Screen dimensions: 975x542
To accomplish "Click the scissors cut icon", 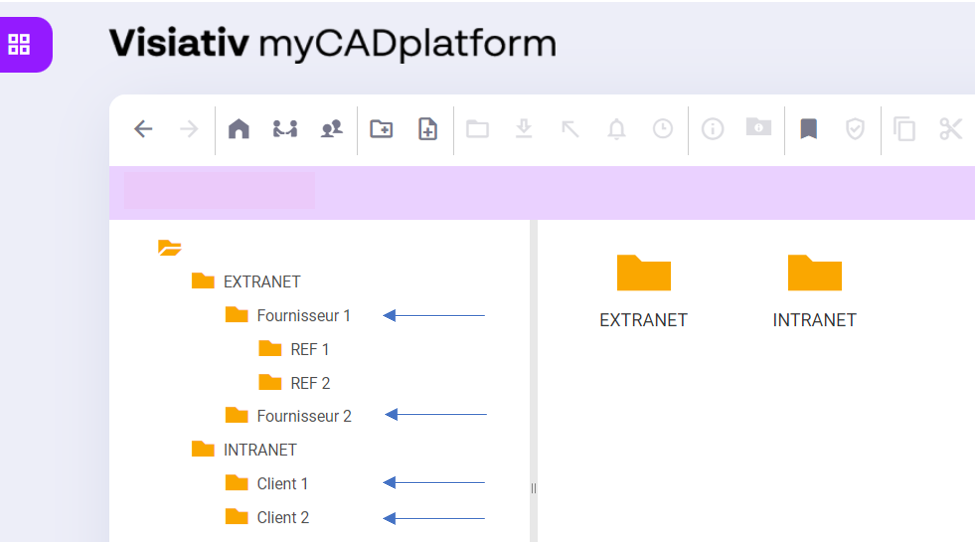I will tap(950, 129).
